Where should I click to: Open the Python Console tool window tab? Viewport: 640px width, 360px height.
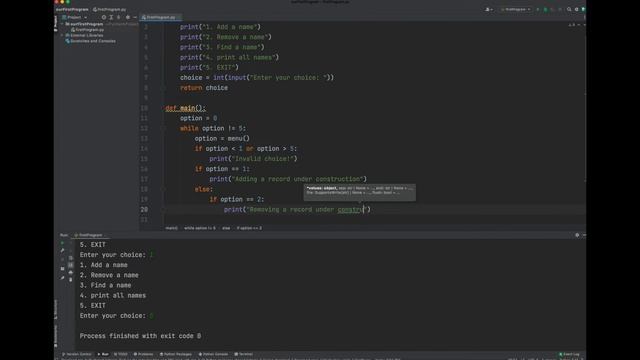click(x=213, y=354)
